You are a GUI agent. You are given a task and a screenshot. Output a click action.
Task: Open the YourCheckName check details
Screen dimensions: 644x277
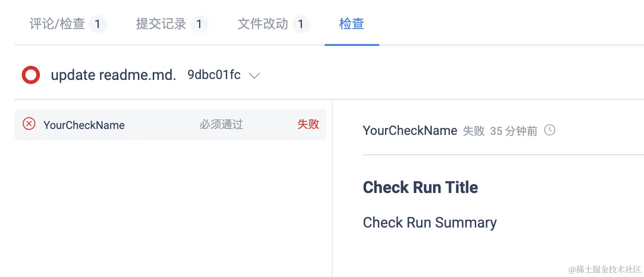[x=83, y=125]
